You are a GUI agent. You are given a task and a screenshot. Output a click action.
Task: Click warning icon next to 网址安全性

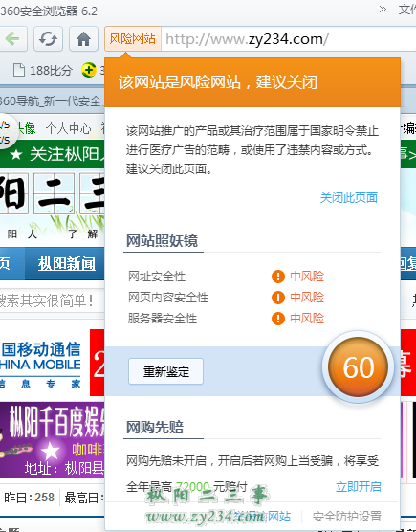point(278,277)
